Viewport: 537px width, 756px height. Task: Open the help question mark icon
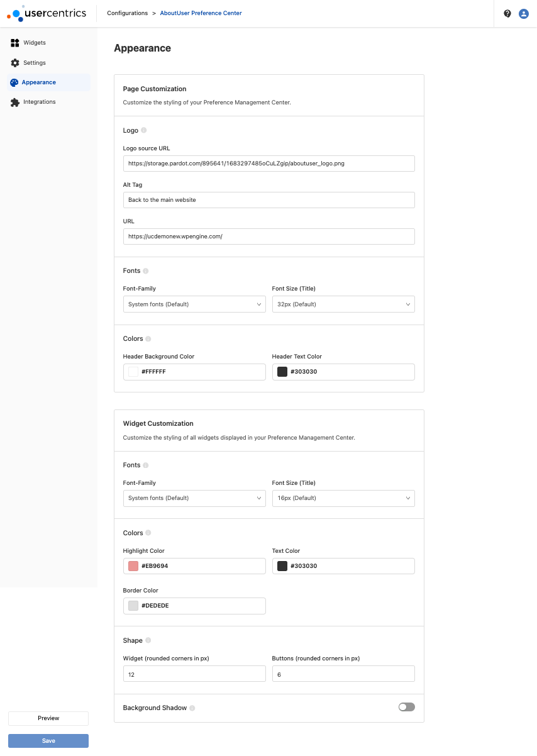point(507,13)
